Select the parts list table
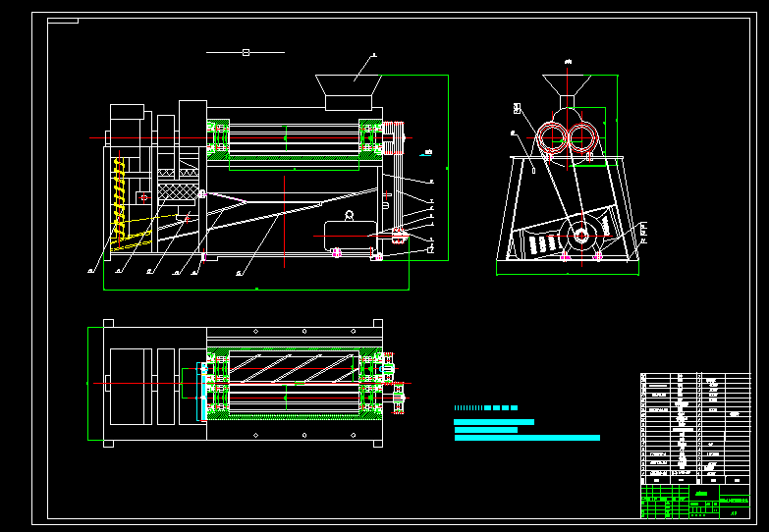The image size is (769, 532). pos(695,429)
